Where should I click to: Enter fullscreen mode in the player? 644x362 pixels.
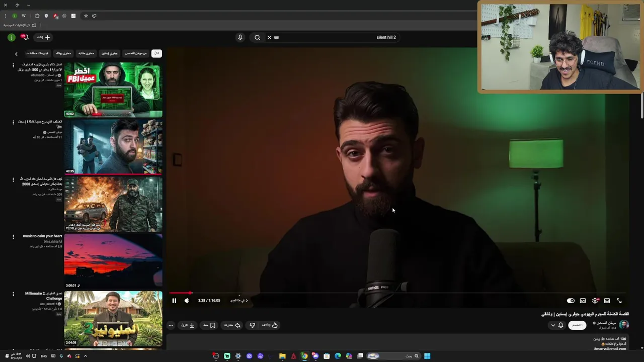[619, 301]
